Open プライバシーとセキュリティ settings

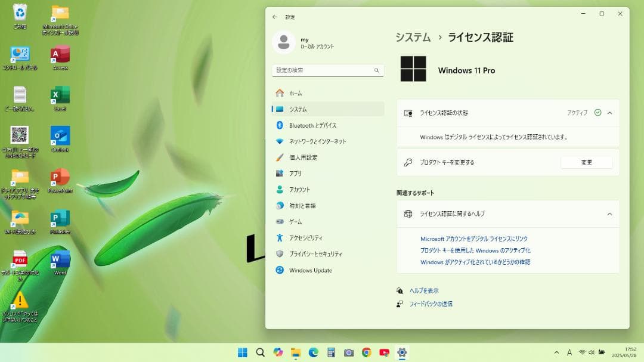(328, 254)
